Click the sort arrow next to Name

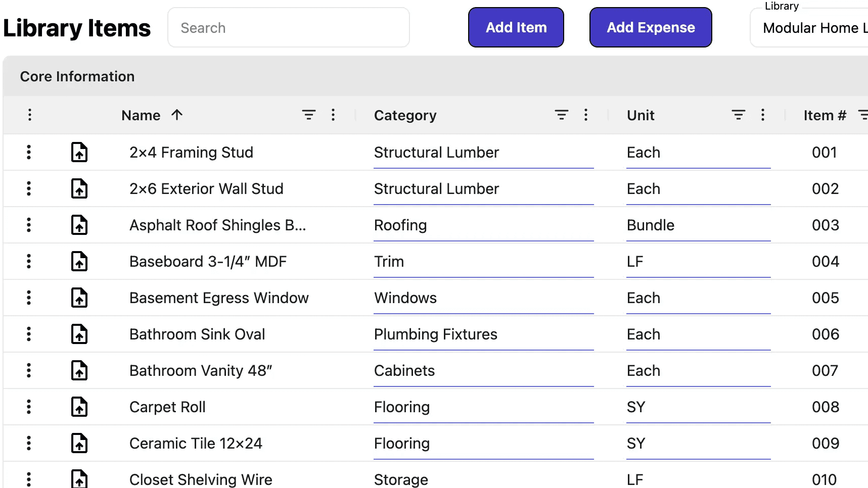pyautogui.click(x=177, y=115)
